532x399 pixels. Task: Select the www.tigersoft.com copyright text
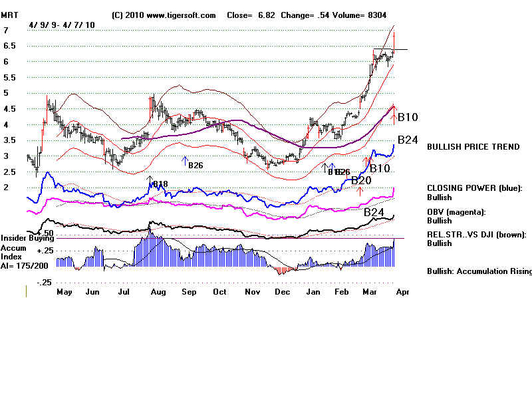[x=164, y=15]
